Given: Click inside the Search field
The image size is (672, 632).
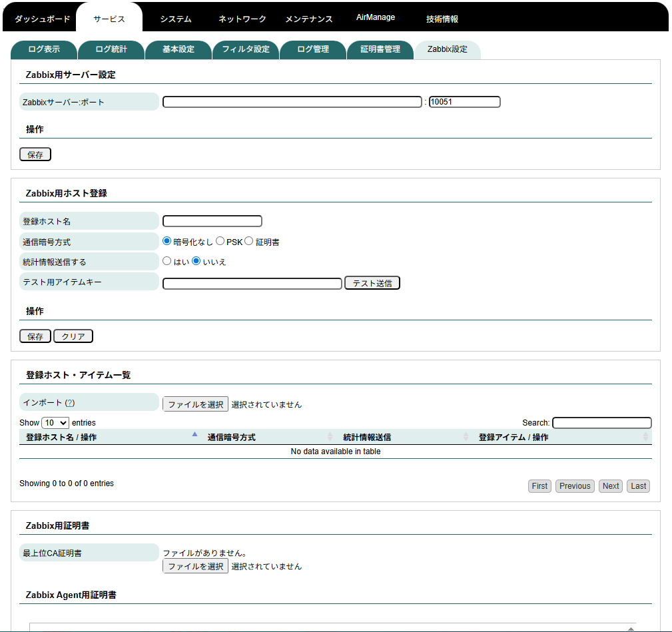Looking at the screenshot, I should tap(601, 422).
